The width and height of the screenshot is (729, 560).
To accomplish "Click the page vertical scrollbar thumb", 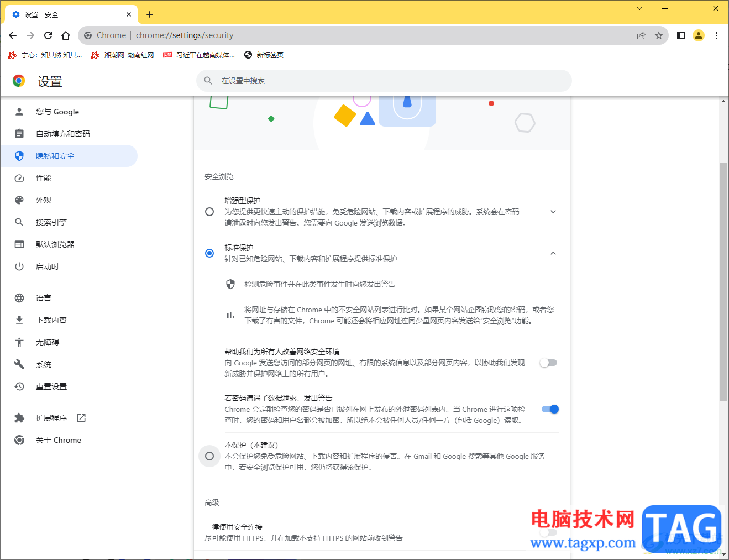I will (x=723, y=281).
